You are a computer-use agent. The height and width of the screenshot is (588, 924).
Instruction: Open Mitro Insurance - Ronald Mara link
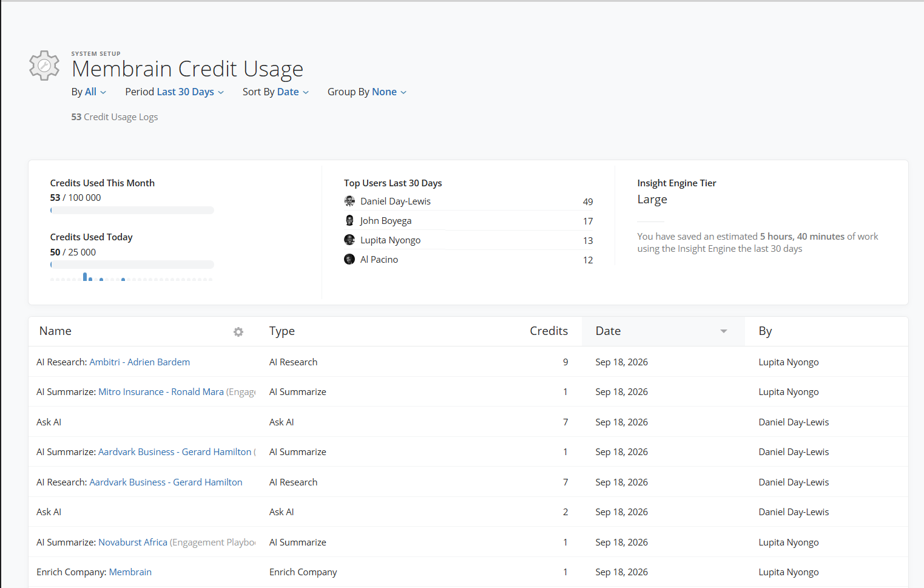161,391
